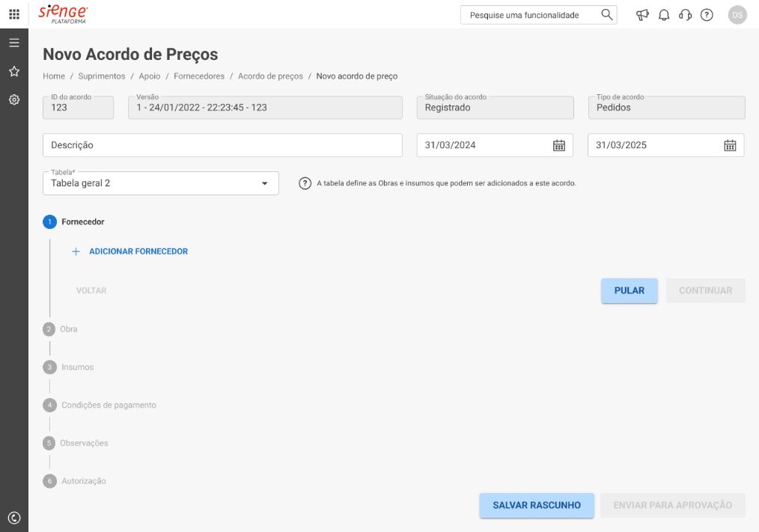Viewport: 759px width, 532px height.
Task: Click the 31/03/2024 start date field
Action: [x=495, y=145]
